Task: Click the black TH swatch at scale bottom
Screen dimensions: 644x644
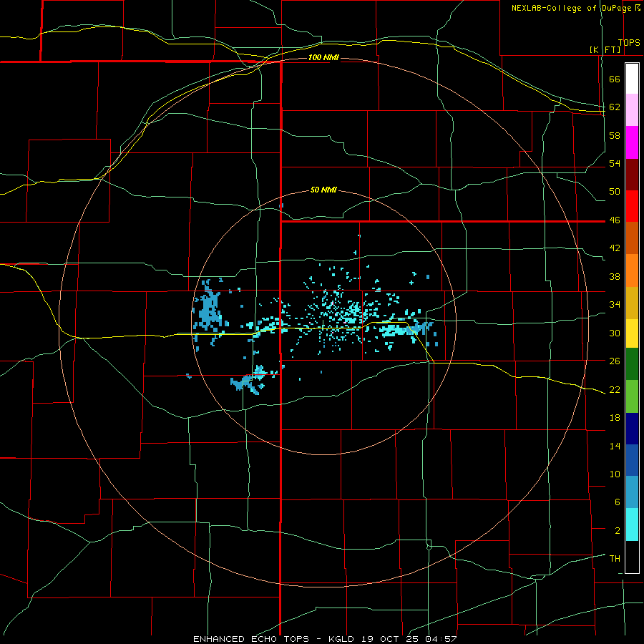Action: (x=632, y=557)
